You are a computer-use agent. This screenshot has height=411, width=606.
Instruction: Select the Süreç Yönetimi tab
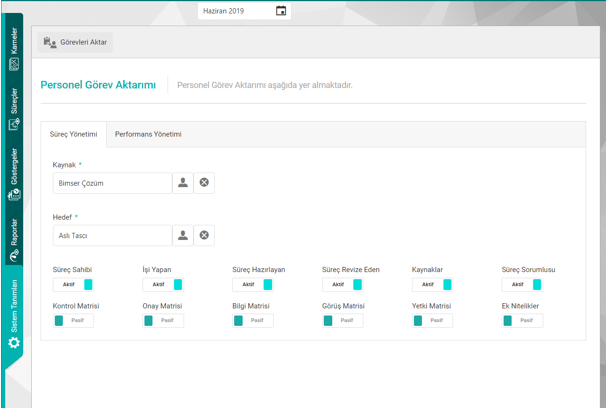click(73, 134)
